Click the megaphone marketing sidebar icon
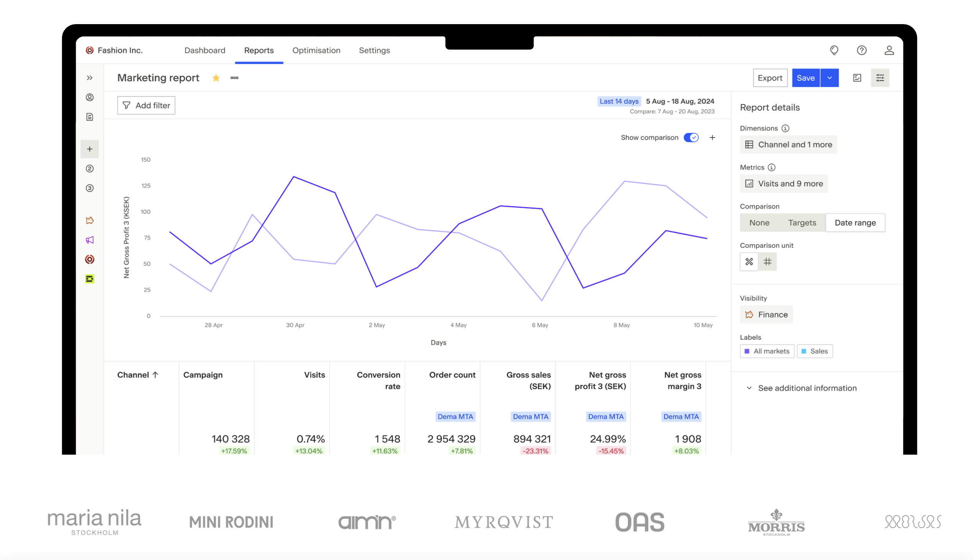973x560 pixels. point(90,240)
